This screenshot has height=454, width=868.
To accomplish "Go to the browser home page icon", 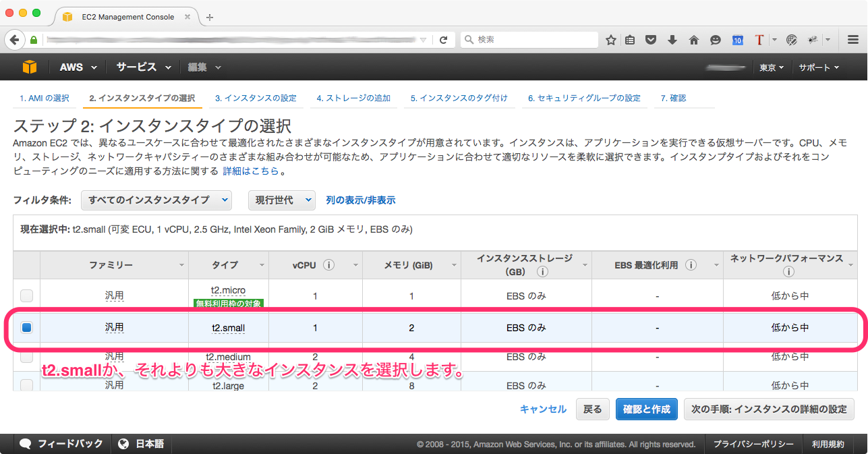I will (x=693, y=40).
